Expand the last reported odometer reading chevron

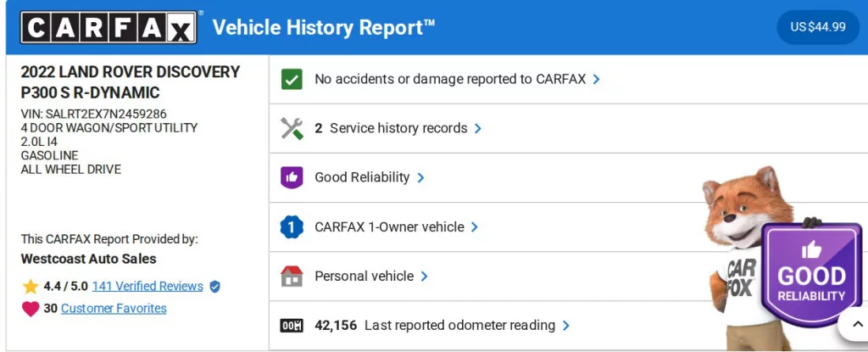pos(566,326)
